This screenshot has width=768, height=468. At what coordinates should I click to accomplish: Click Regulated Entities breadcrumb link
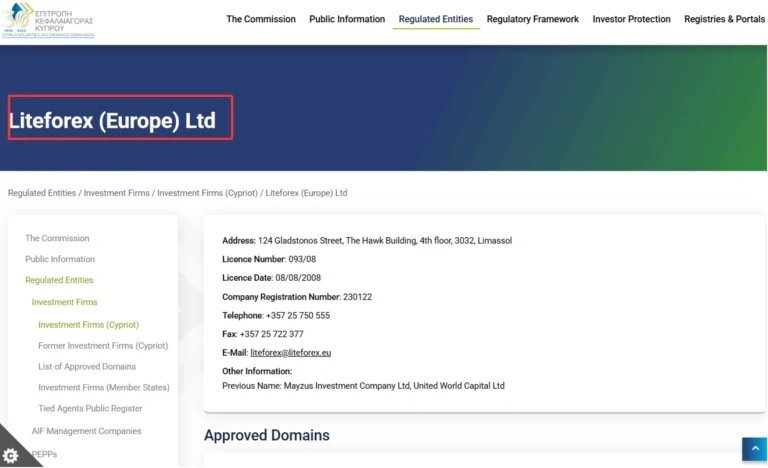point(42,193)
